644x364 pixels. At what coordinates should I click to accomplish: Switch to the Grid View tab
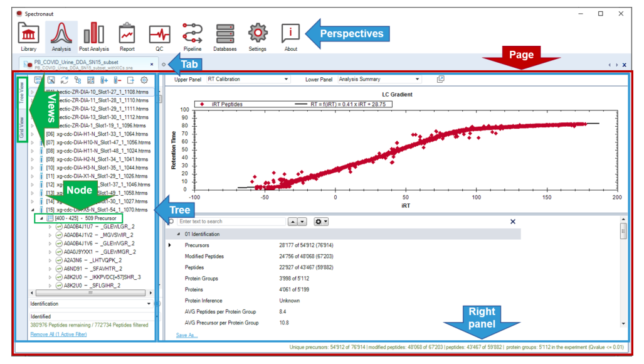(21, 127)
